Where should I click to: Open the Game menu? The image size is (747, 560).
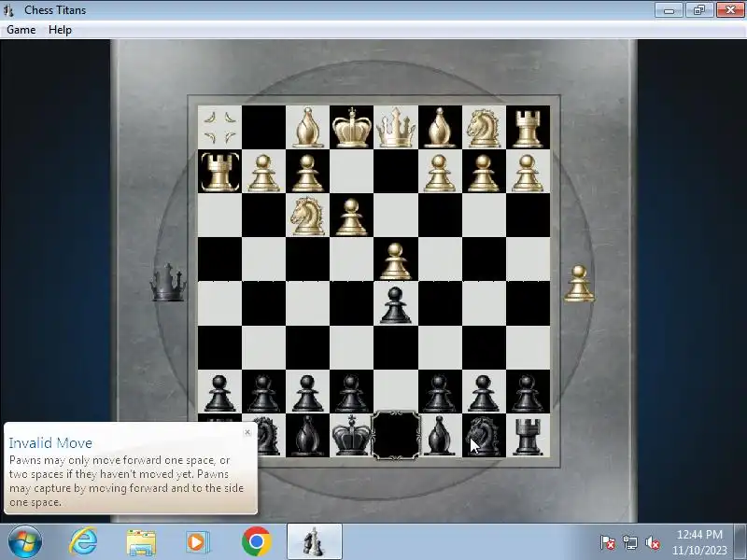click(21, 30)
